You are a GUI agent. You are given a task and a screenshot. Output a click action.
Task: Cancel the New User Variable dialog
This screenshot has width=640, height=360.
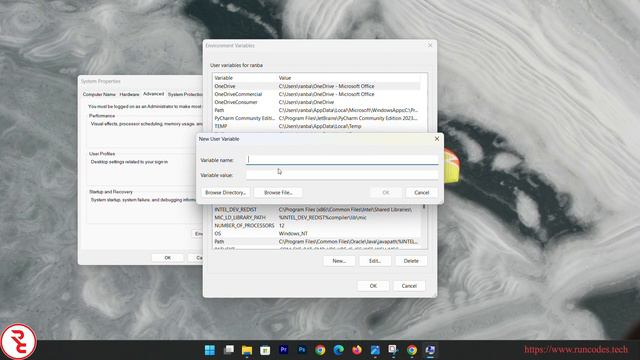[422, 192]
